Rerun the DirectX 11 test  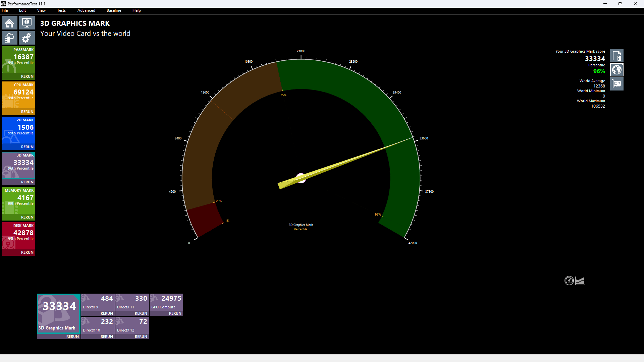[141, 313]
